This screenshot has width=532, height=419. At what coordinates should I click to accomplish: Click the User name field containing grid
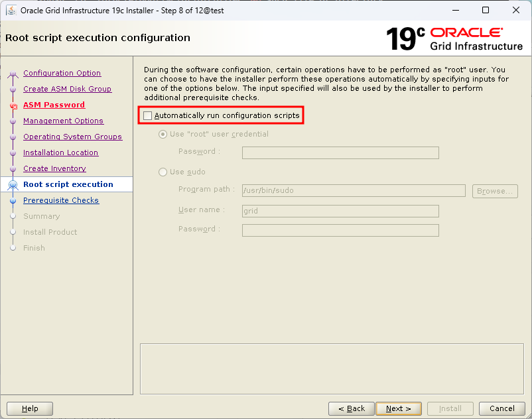point(340,211)
